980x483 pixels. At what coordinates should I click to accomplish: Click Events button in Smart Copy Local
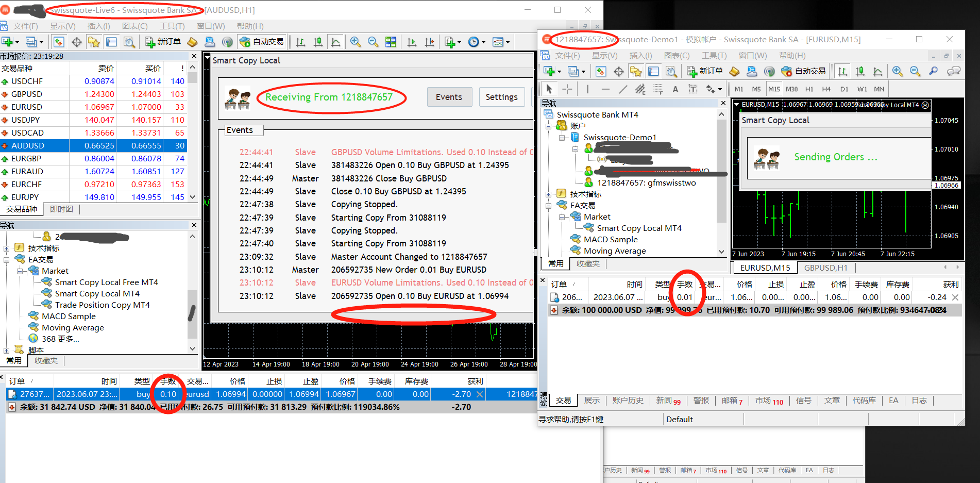449,97
